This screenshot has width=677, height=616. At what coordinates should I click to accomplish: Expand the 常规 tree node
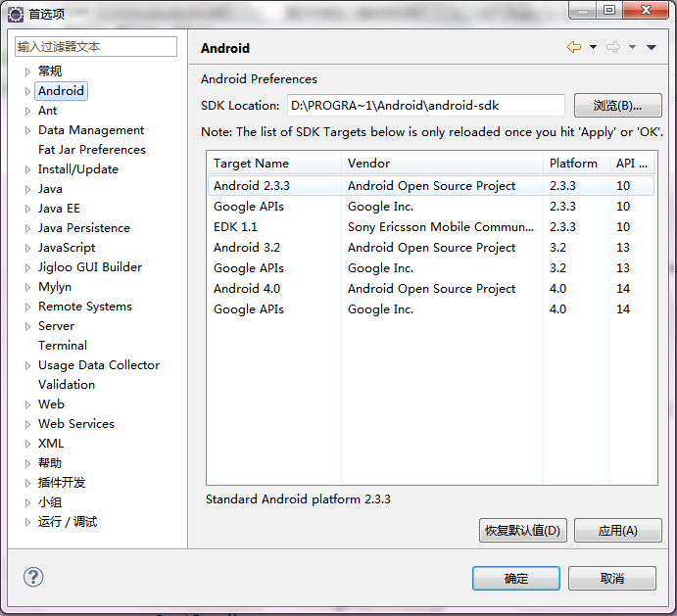pyautogui.click(x=27, y=71)
